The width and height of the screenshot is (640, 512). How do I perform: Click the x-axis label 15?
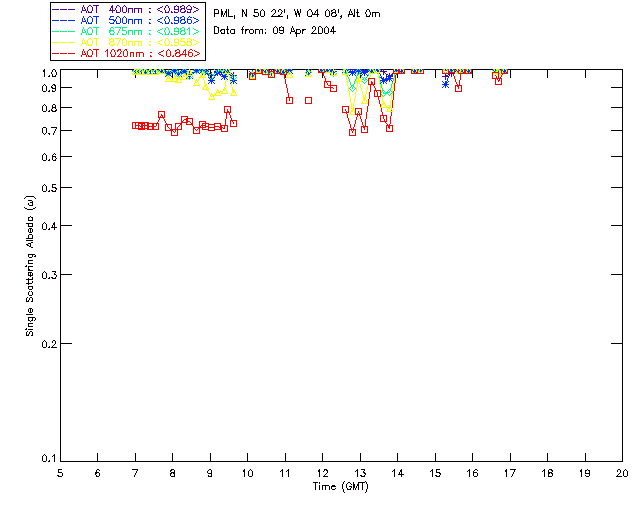click(435, 473)
